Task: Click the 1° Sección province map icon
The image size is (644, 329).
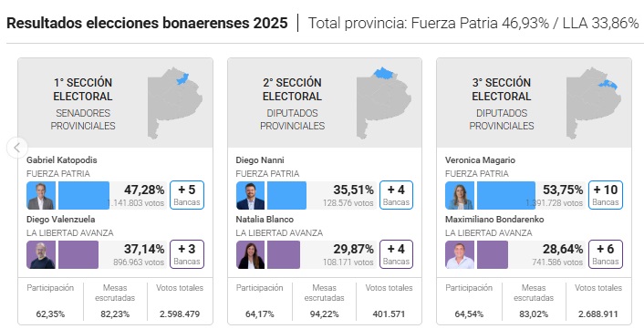Action: pyautogui.click(x=174, y=103)
